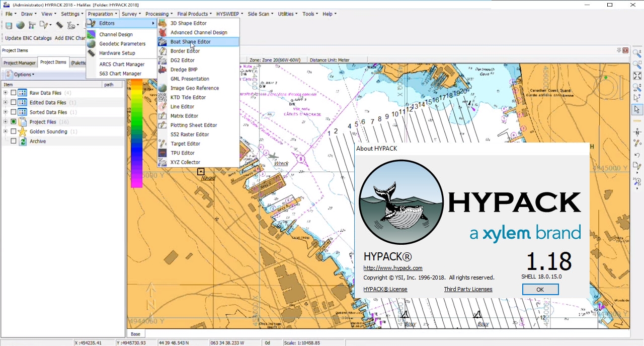Select the zoom and pan magnifier tool
The image size is (644, 346).
(637, 87)
